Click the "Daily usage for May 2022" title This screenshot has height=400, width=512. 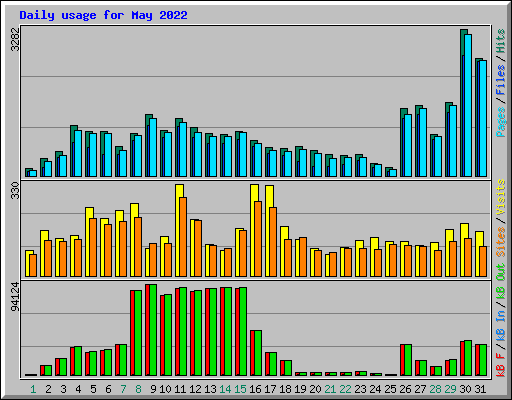[103, 15]
